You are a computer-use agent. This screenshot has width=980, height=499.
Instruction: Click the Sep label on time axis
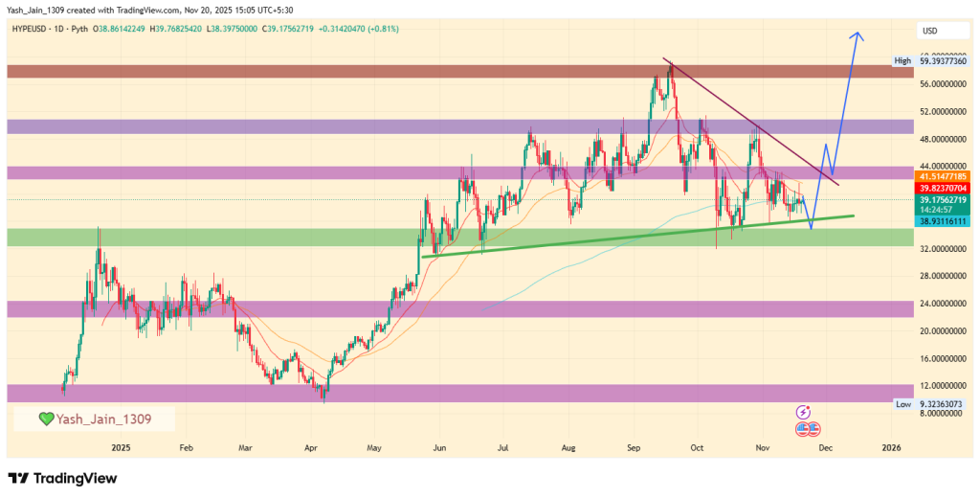tap(634, 447)
